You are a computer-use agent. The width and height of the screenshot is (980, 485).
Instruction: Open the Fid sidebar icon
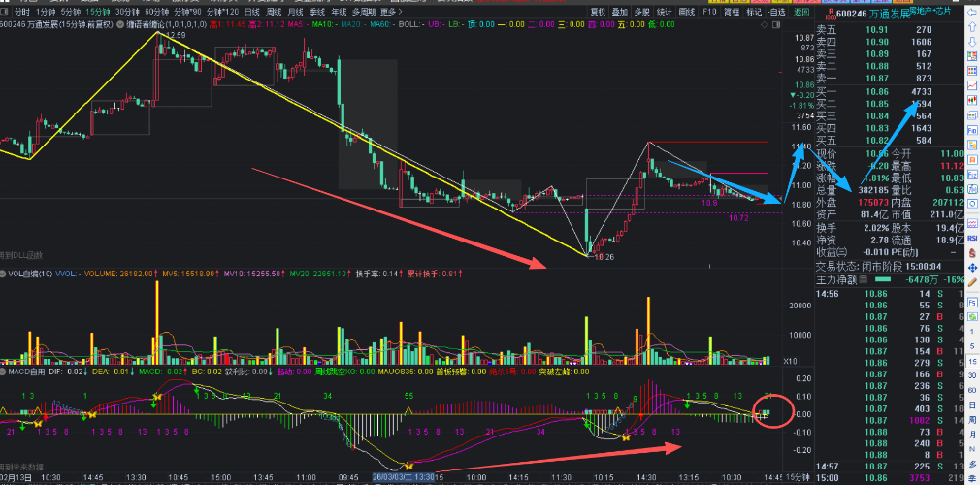tap(972, 131)
